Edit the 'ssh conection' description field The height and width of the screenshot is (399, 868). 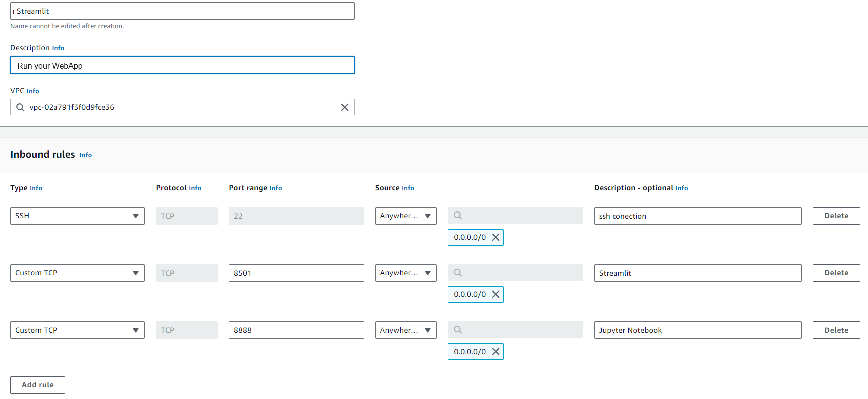click(698, 216)
